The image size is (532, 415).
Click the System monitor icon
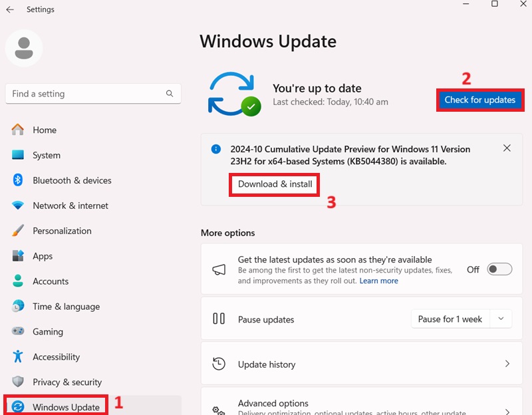[18, 155]
